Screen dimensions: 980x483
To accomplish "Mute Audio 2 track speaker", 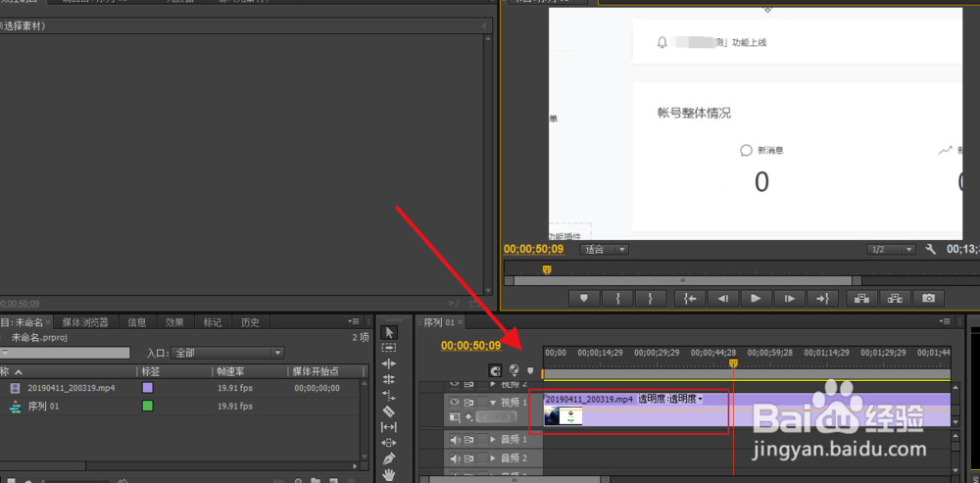I will 455,459.
